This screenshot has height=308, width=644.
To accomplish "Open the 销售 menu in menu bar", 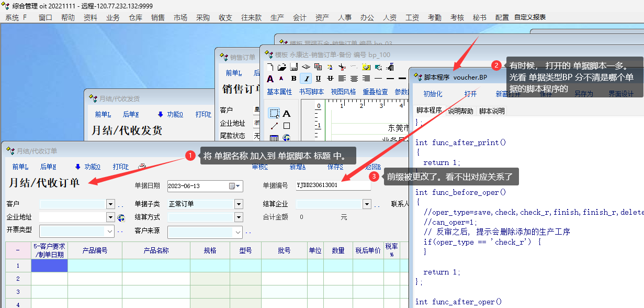I will click(x=158, y=17).
